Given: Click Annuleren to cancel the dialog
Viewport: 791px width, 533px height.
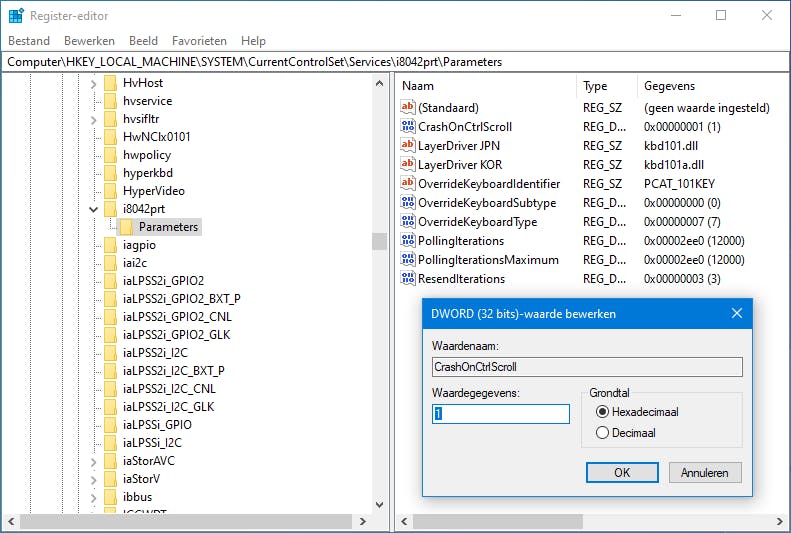Looking at the screenshot, I should [705, 472].
